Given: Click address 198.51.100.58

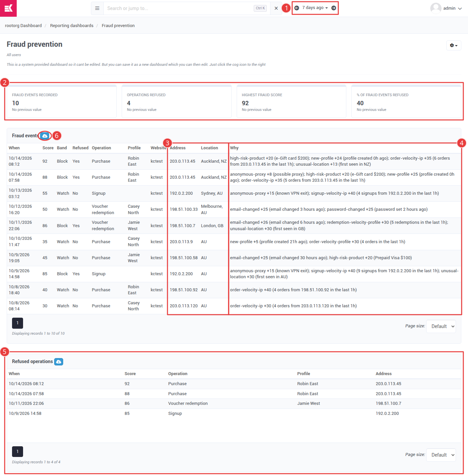Looking at the screenshot, I should pyautogui.click(x=184, y=258).
